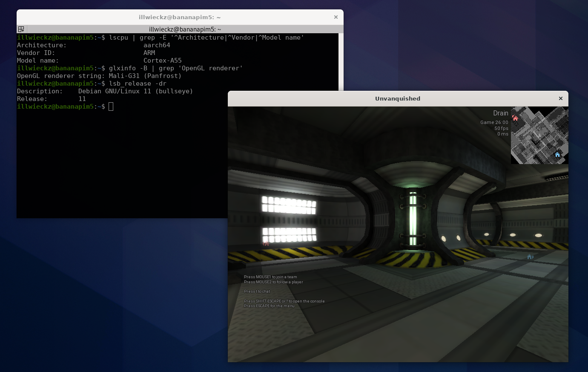
Task: Click the 'aarch64' architecture value in terminal
Action: click(157, 45)
